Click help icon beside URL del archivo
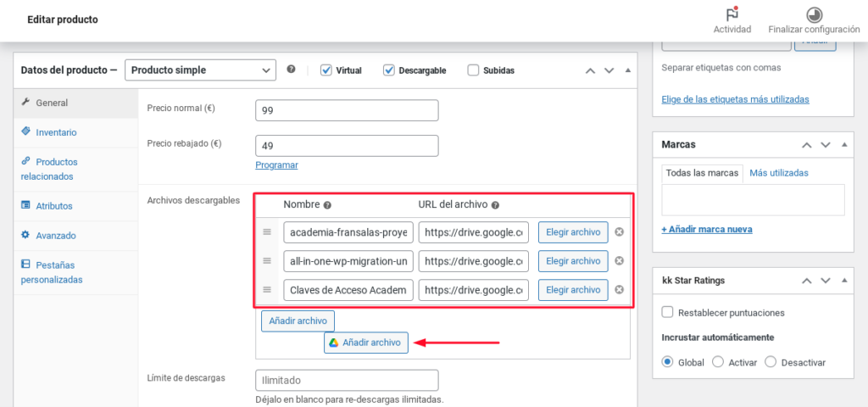868x407 pixels. (x=495, y=205)
